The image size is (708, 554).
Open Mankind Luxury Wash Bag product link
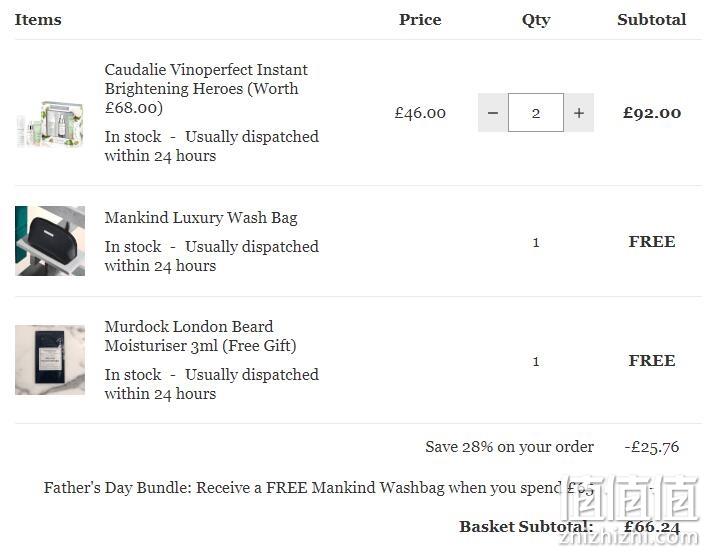201,218
